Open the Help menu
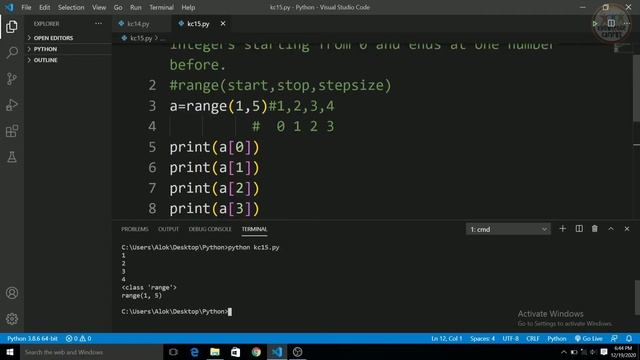 pyautogui.click(x=188, y=7)
